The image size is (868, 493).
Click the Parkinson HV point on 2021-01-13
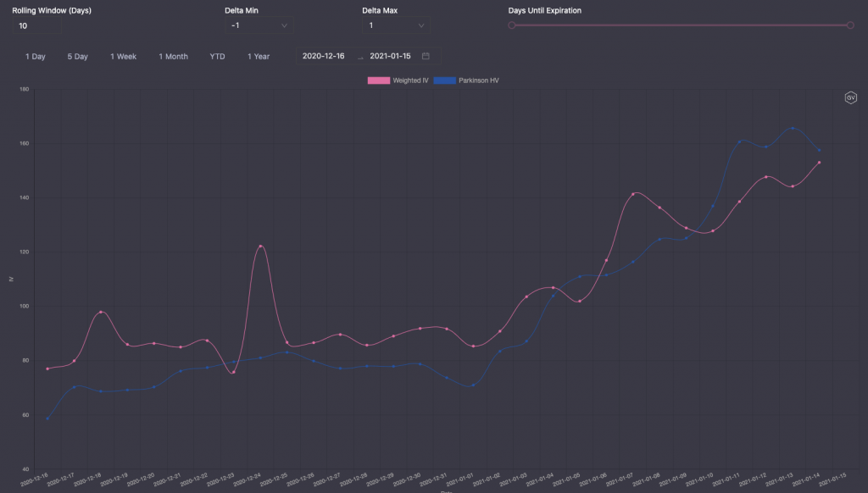point(793,128)
